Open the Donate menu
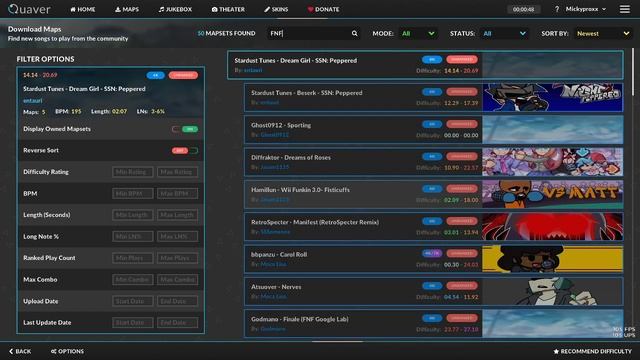640x360 pixels. pyautogui.click(x=323, y=9)
